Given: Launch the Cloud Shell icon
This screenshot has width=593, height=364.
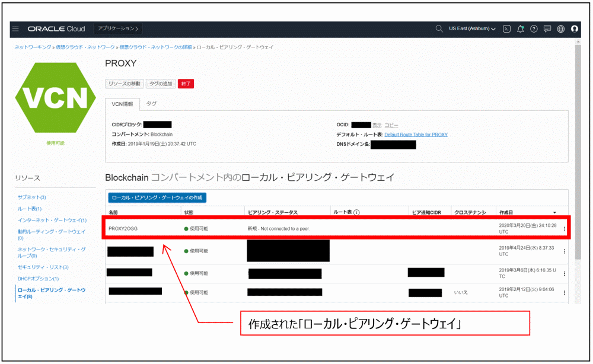Looking at the screenshot, I should tap(506, 28).
